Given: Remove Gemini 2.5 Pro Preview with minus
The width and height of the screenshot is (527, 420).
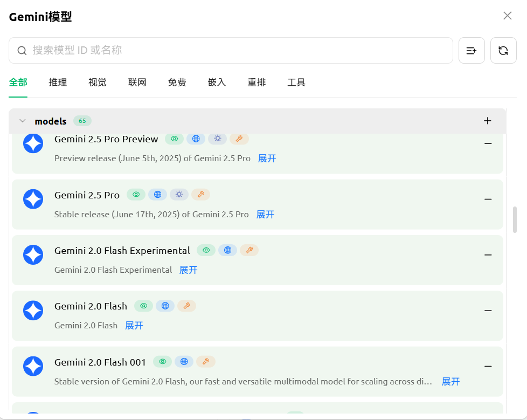Looking at the screenshot, I should point(488,143).
